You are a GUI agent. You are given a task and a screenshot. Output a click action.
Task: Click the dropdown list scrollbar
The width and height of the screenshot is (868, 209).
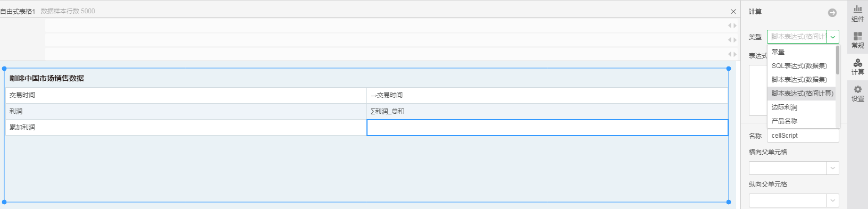[x=838, y=60]
